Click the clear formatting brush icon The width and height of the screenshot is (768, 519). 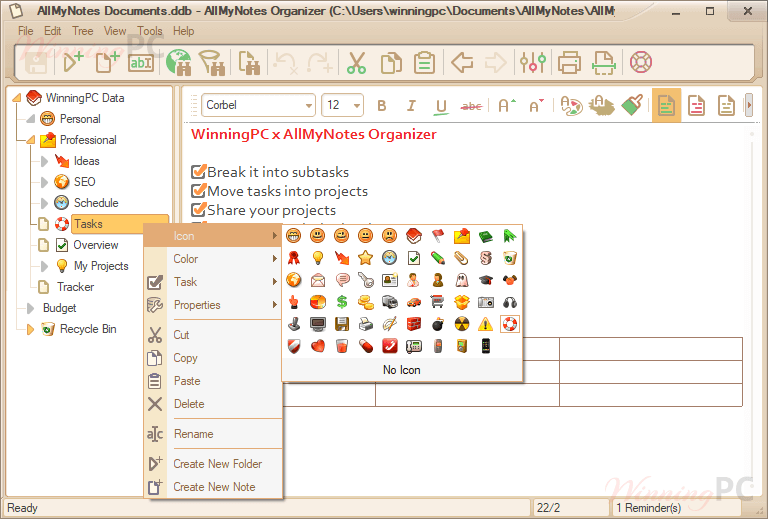632,105
